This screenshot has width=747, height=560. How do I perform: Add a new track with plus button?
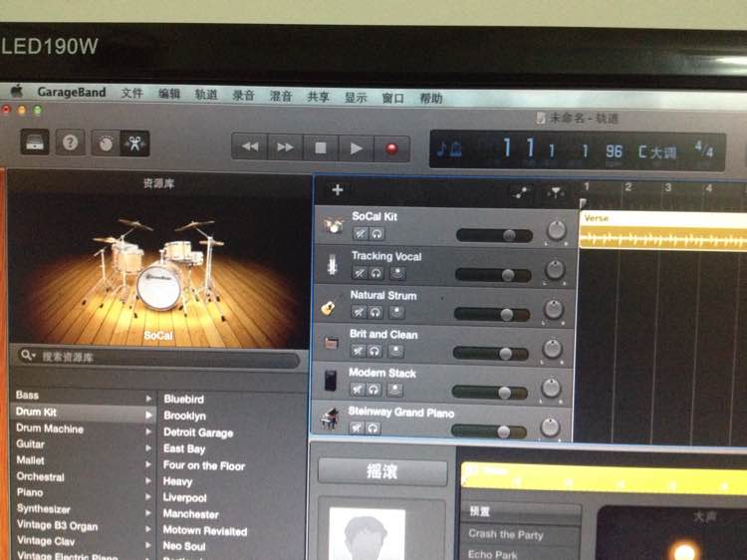pyautogui.click(x=338, y=190)
